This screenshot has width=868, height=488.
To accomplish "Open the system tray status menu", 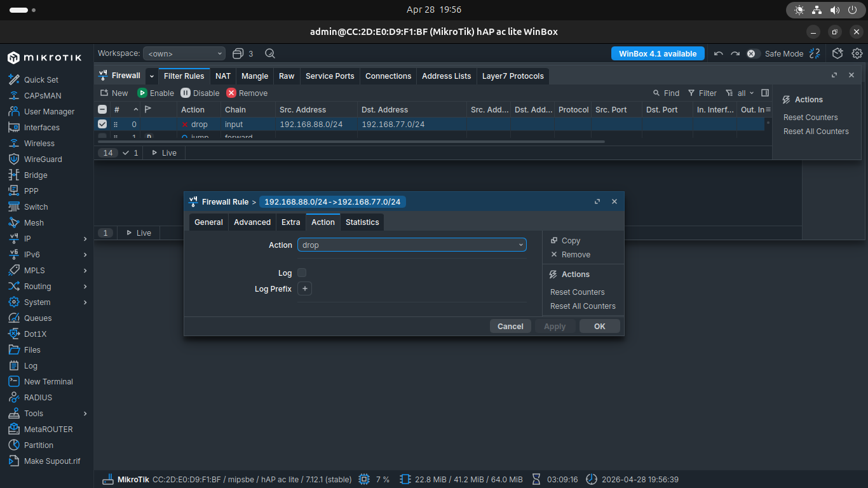I will (x=825, y=10).
